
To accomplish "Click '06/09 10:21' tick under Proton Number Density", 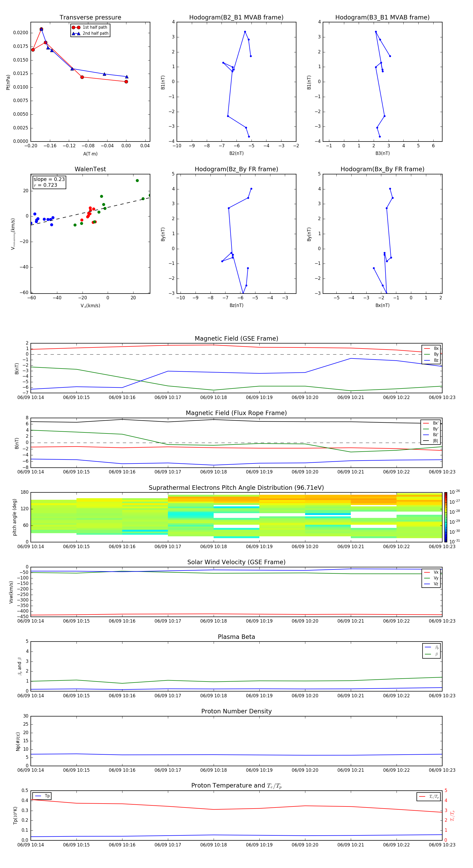I will (351, 770).
